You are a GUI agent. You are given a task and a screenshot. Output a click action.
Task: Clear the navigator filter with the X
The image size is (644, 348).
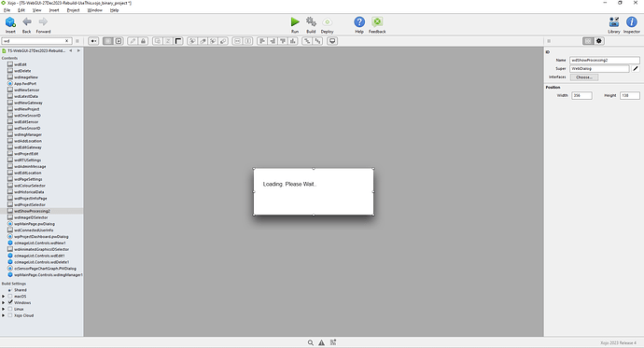point(67,41)
